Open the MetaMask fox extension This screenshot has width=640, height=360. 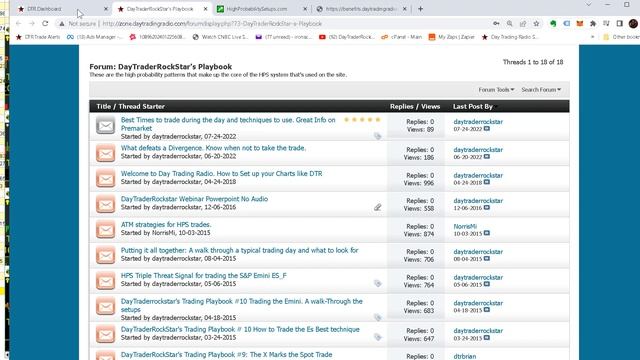pyautogui.click(x=580, y=24)
